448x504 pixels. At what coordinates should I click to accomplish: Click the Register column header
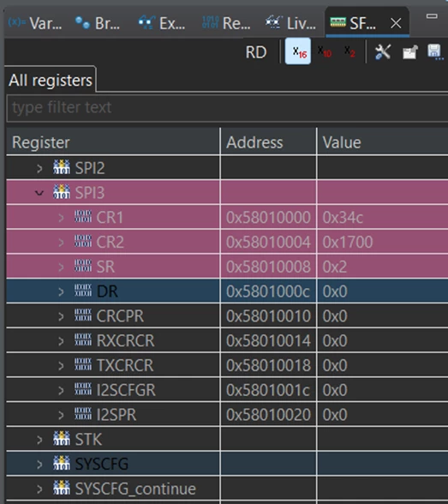[113, 142]
